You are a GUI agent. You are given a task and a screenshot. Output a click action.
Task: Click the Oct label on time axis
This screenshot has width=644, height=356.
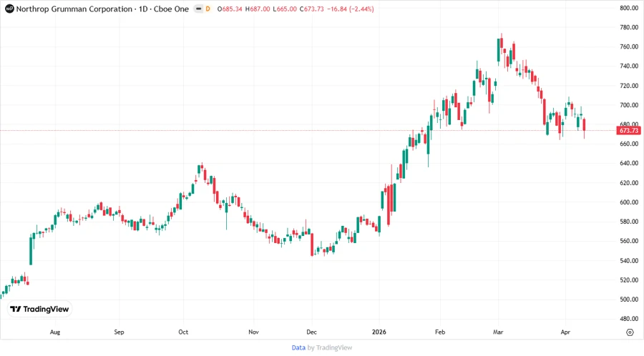[183, 332]
